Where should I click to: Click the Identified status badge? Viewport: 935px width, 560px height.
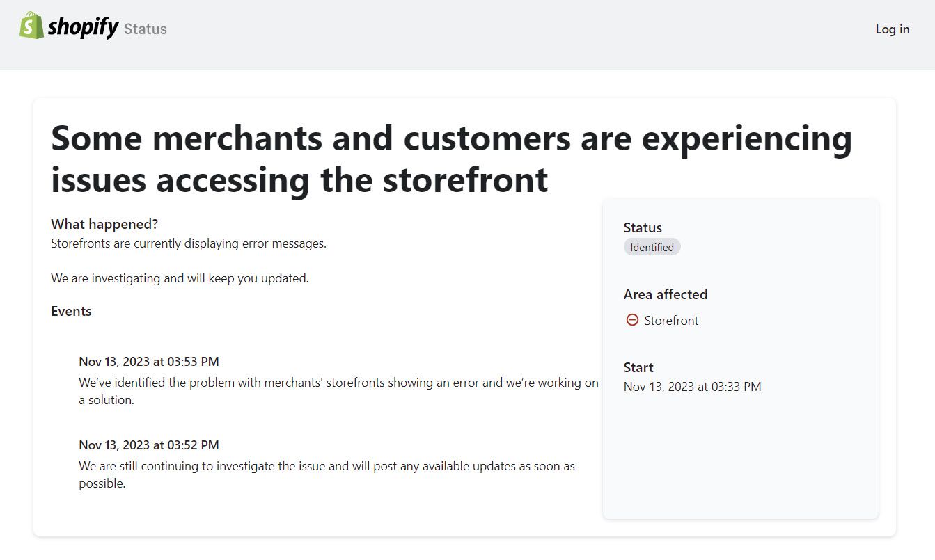[x=652, y=247]
